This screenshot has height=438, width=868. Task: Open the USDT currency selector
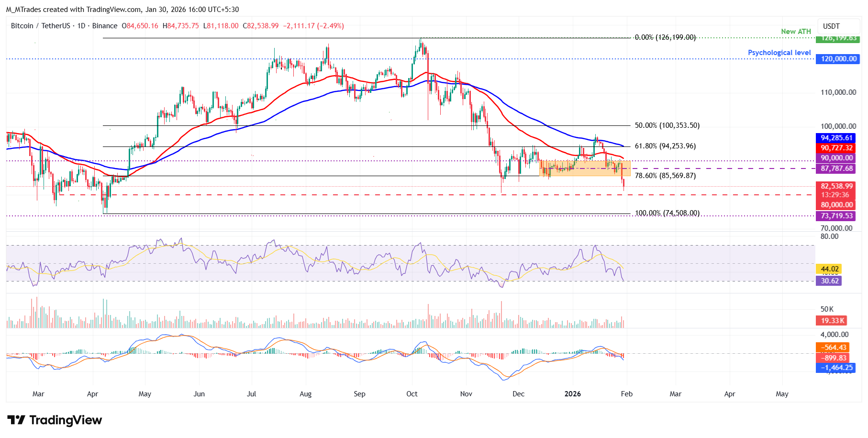pos(831,26)
